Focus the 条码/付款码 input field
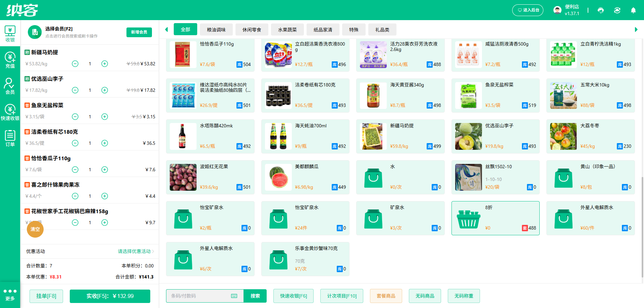Screen dimensions: 644x308 point(205,296)
